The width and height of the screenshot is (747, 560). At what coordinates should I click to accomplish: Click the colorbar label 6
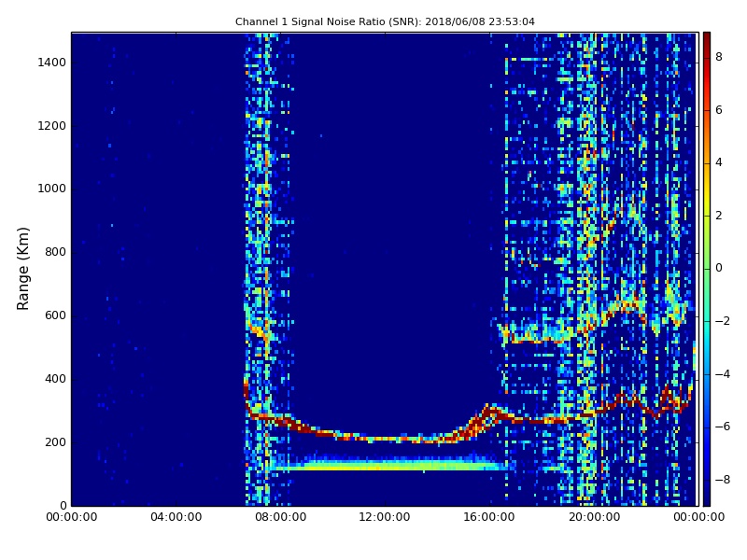(719, 110)
